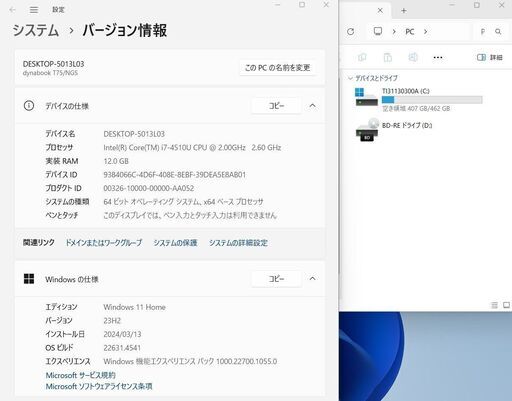The height and width of the screenshot is (401, 512).
Task: Collapse the Windows の仕様 section
Action: tap(312, 278)
